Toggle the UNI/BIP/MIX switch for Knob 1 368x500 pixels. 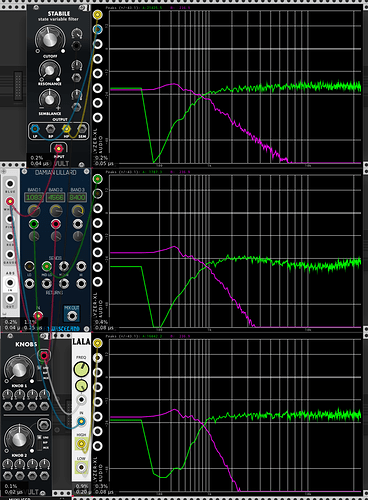tap(39, 373)
